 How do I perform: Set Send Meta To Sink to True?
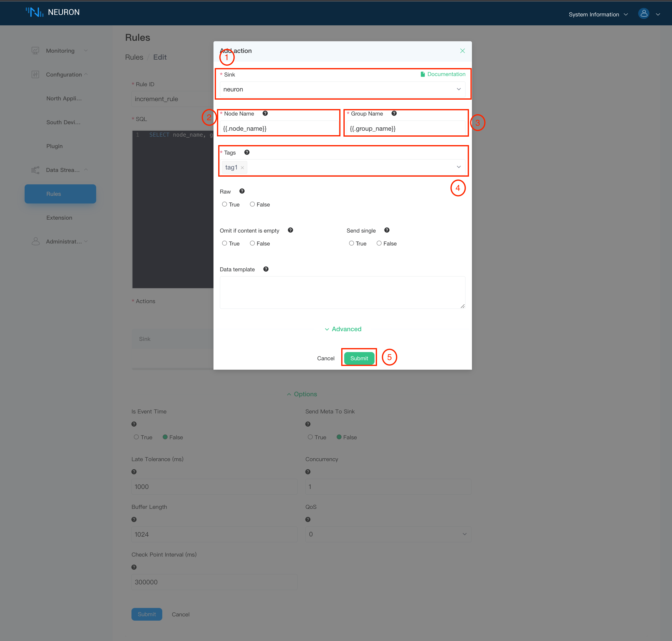(x=310, y=437)
